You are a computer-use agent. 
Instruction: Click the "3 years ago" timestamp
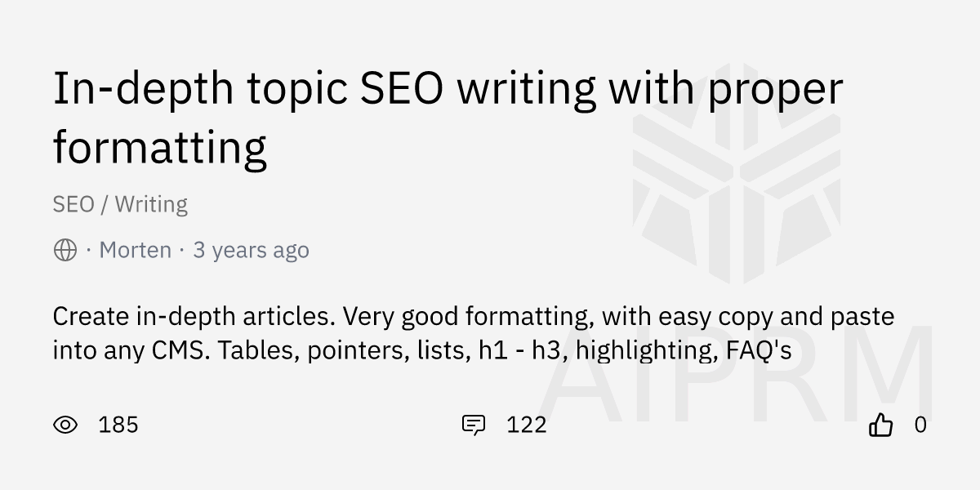point(251,250)
